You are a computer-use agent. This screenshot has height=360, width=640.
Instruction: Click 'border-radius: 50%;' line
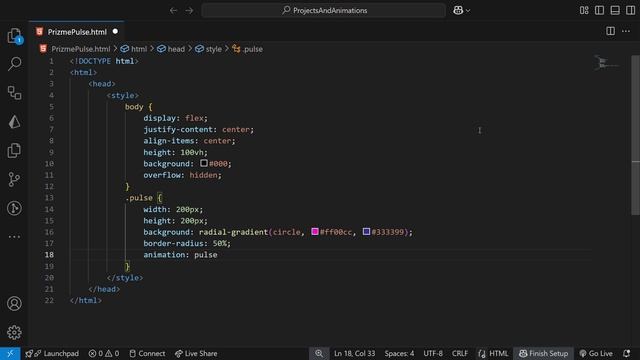tap(187, 243)
